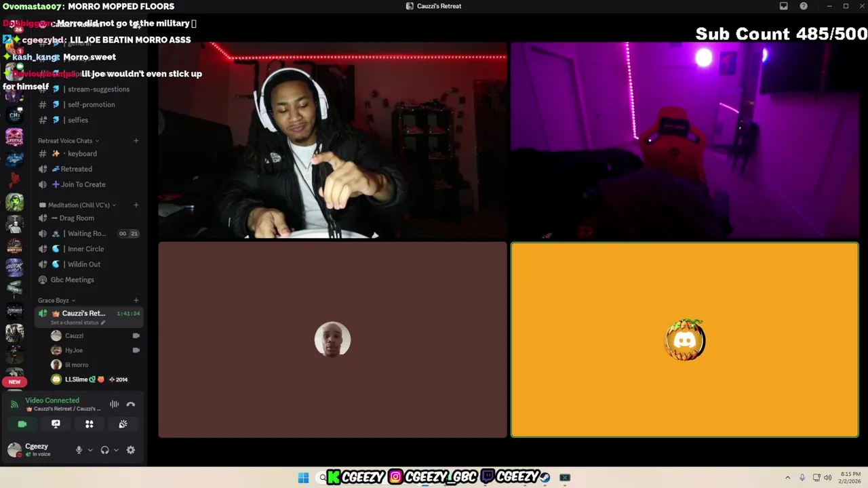Screen dimensions: 868x488
Task: Open Steam from the taskbar
Action: 545,477
